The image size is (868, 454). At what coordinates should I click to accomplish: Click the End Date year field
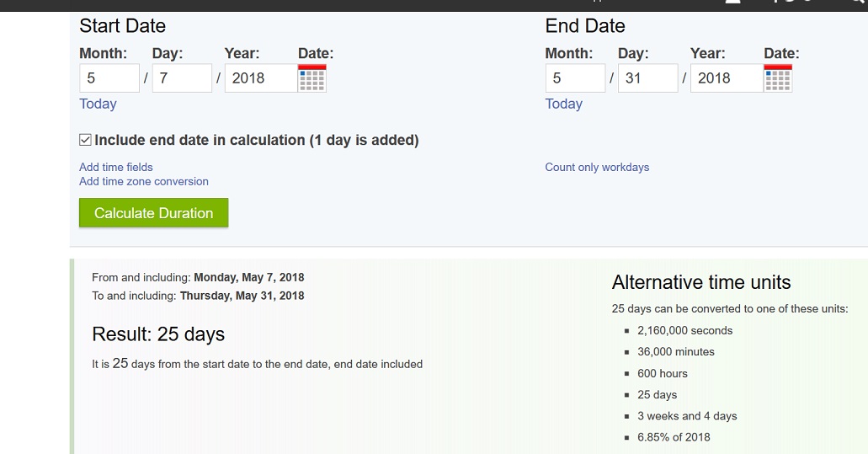(x=727, y=78)
